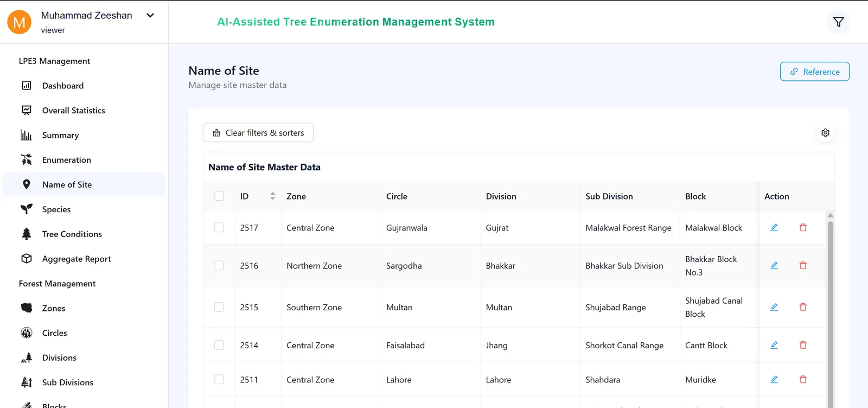
Task: Delete site row 2515
Action: (803, 307)
